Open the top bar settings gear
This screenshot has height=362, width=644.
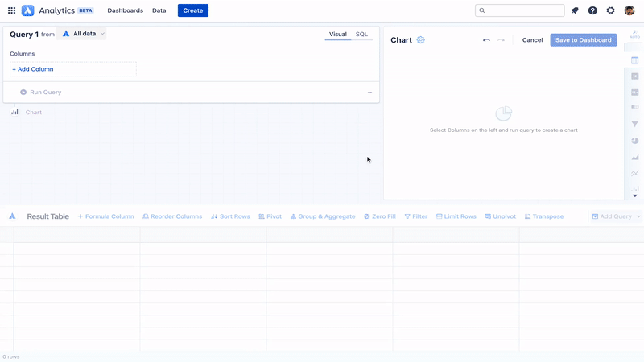[x=611, y=10]
